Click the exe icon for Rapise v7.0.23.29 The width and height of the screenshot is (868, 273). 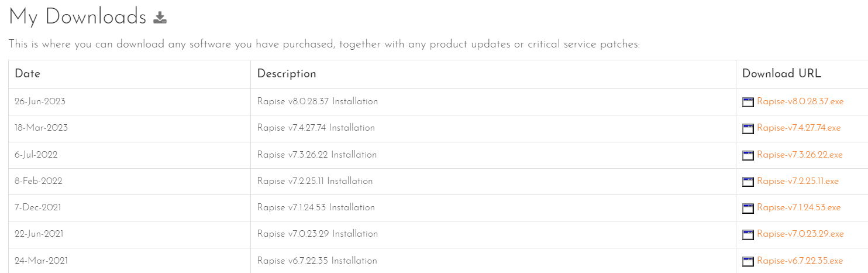[x=748, y=234]
